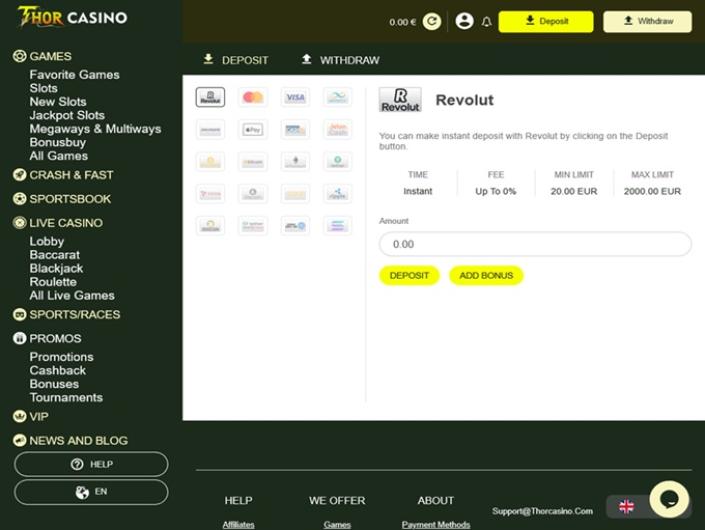Choose the Ripple payment method
The width and height of the screenshot is (705, 530).
[338, 193]
